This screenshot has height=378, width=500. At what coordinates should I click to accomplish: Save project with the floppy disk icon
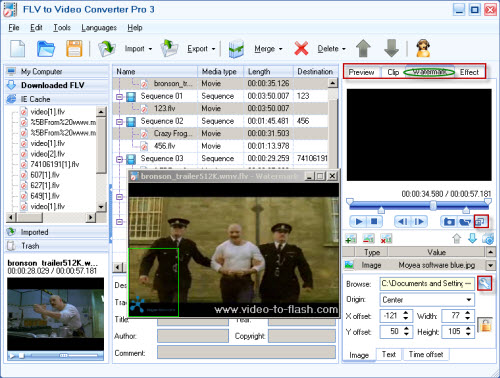tap(74, 49)
